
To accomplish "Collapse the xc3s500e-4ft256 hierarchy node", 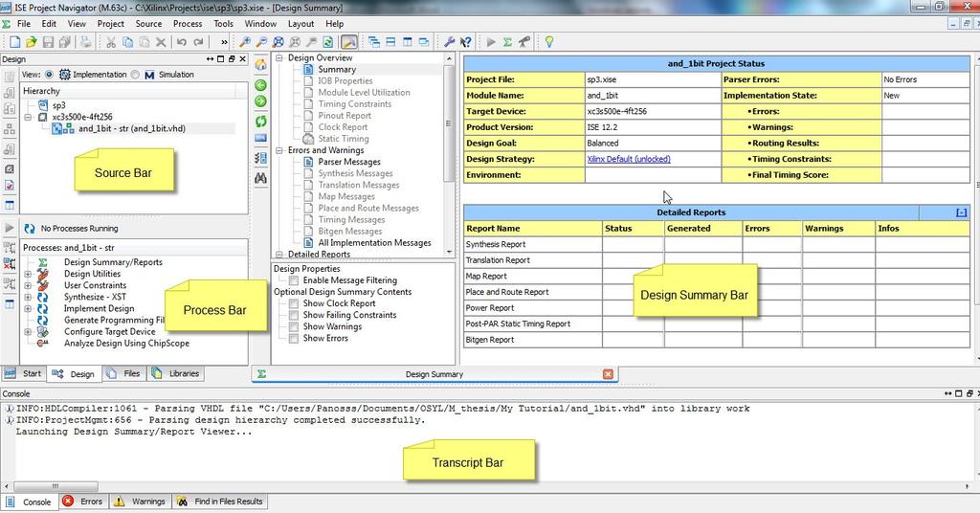I will click(28, 117).
